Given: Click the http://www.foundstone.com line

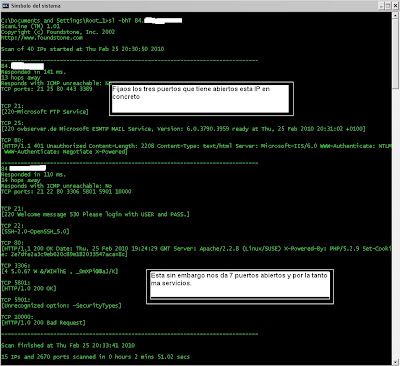Looking at the screenshot, I should click(42, 38).
